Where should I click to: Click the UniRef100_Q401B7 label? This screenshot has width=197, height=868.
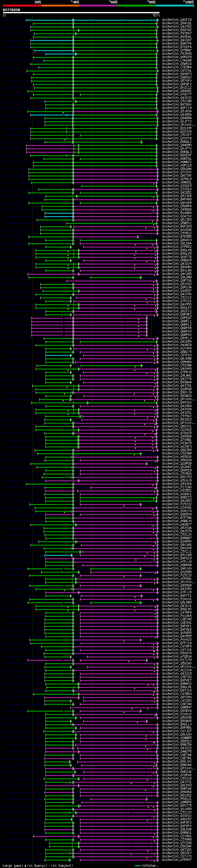[x=177, y=40]
